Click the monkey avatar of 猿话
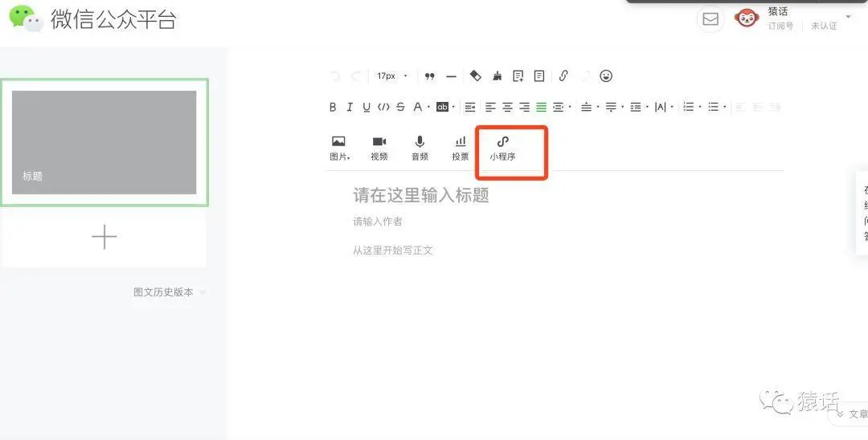 tap(747, 18)
